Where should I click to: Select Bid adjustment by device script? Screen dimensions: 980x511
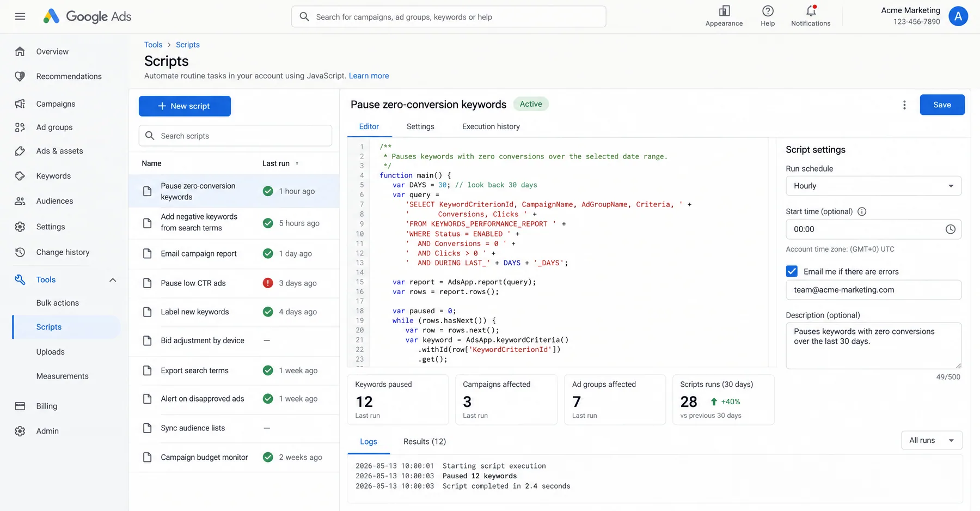234,340
